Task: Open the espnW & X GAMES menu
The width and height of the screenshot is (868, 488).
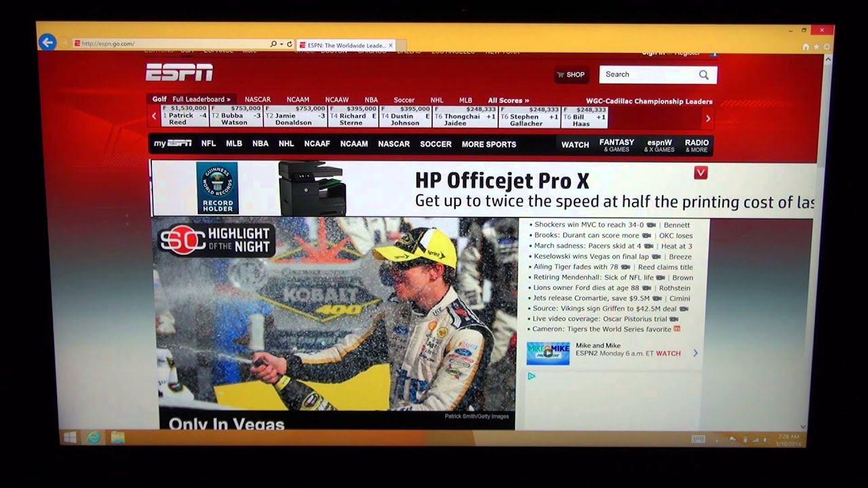Action: 660,145
